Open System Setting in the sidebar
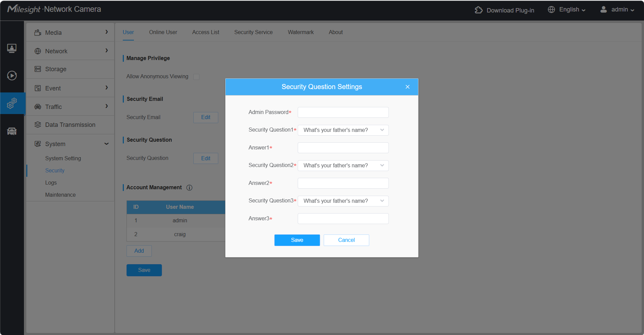Image resolution: width=644 pixels, height=335 pixels. pyautogui.click(x=63, y=158)
